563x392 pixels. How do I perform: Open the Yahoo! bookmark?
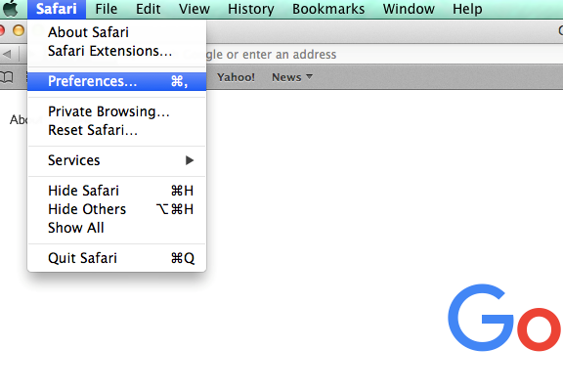pos(236,77)
